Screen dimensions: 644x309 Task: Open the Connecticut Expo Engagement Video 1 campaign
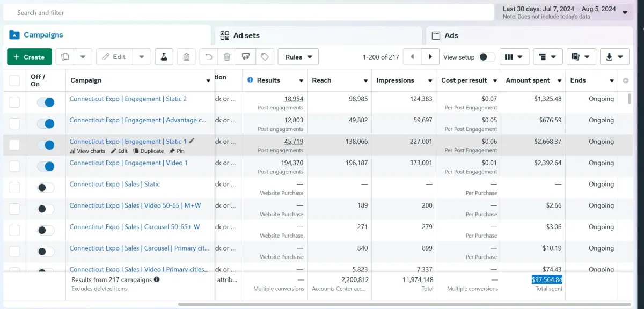(x=129, y=163)
